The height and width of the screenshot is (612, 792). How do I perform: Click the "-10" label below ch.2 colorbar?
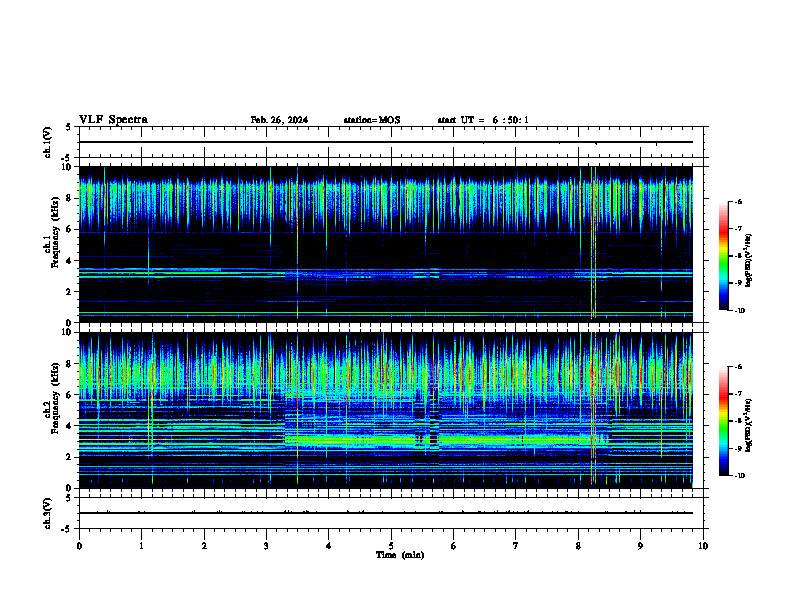click(x=739, y=476)
